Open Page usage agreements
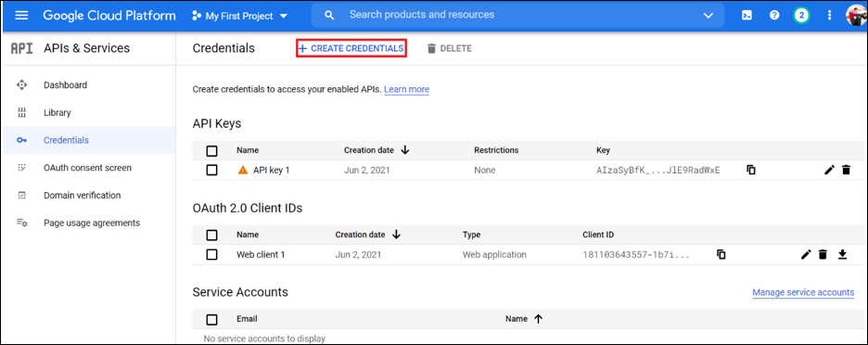Screen dimensions: 868x345 click(x=92, y=223)
